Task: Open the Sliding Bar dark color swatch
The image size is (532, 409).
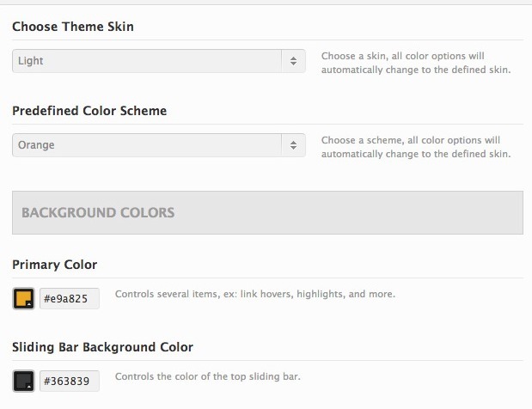Action: (23, 381)
